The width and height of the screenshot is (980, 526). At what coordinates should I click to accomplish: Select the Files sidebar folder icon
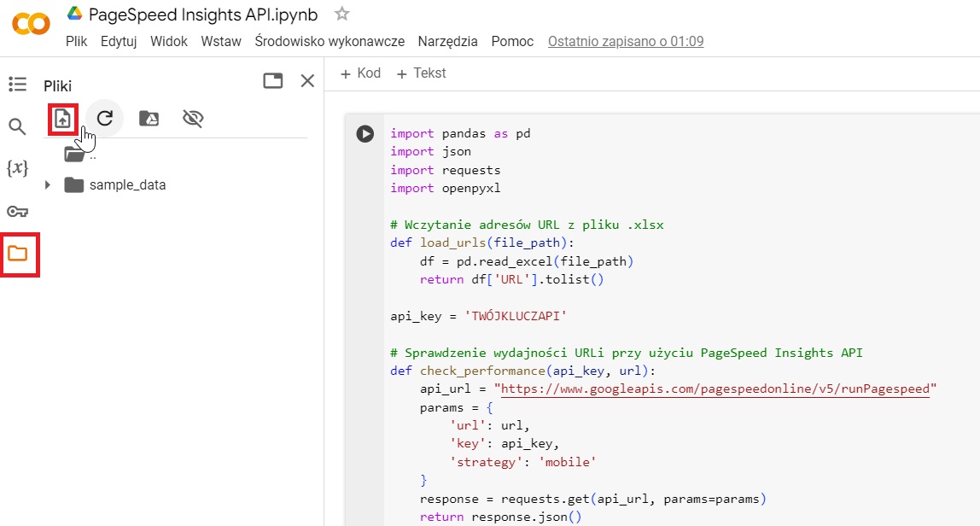(17, 254)
